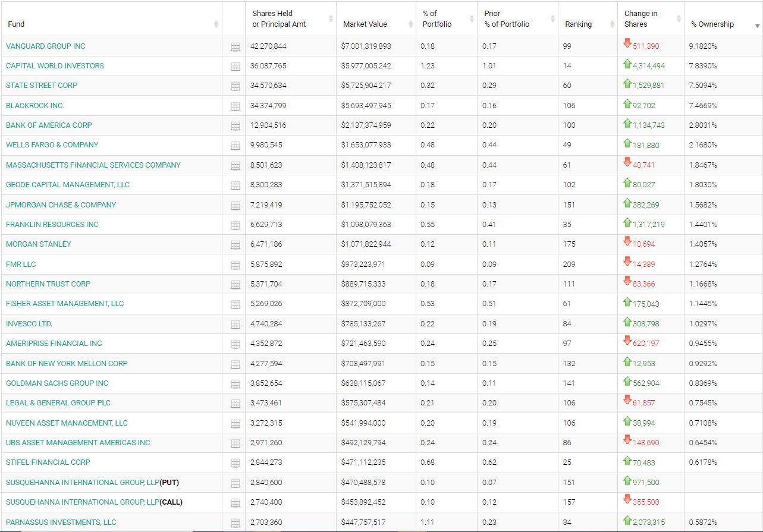Click grid icon in Franklin Resources Inc row

[x=235, y=225]
